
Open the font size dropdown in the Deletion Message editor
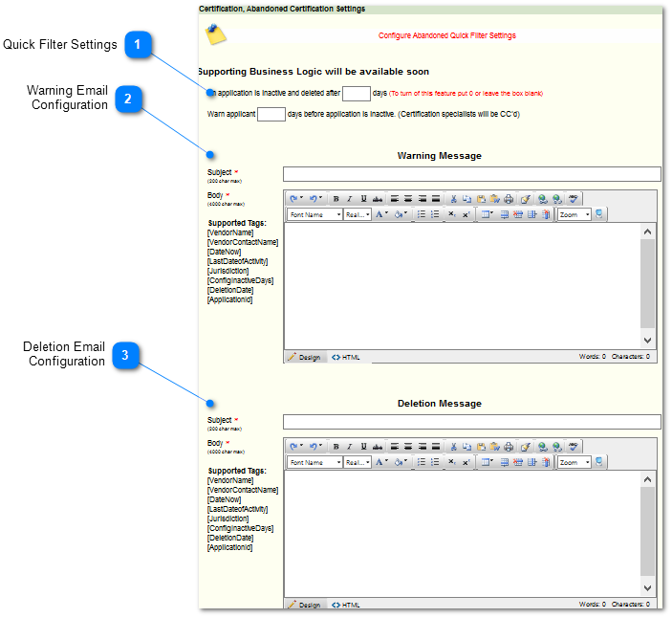click(358, 463)
